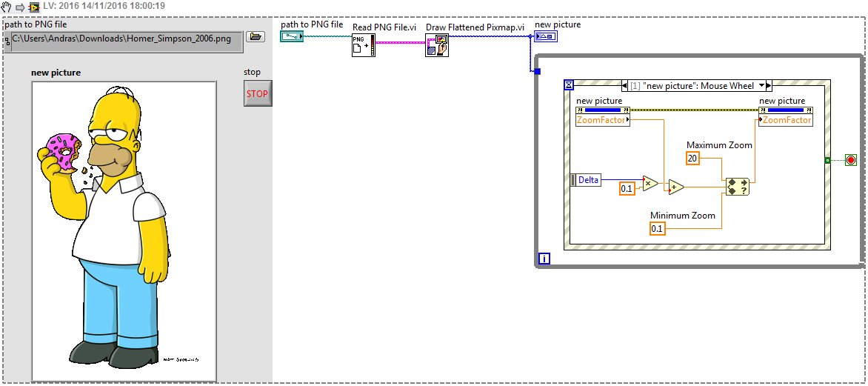Click the right ZoomFactor property write
The height and width of the screenshot is (386, 868).
tap(786, 120)
